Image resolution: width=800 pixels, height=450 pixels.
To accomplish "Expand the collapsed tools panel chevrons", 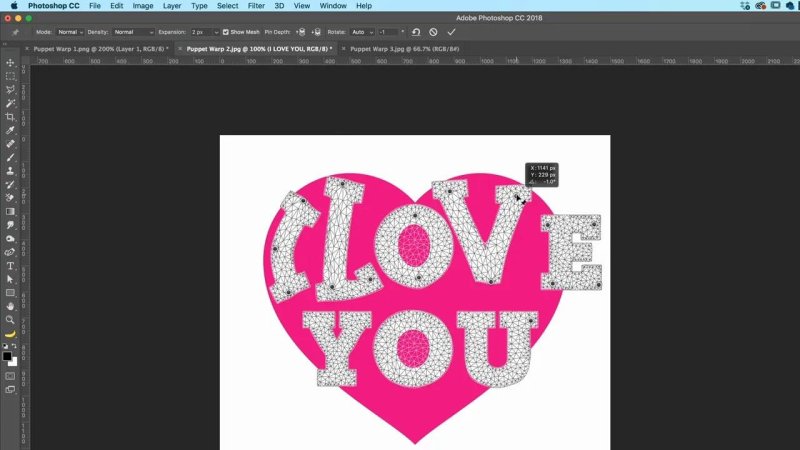I will pyautogui.click(x=5, y=44).
